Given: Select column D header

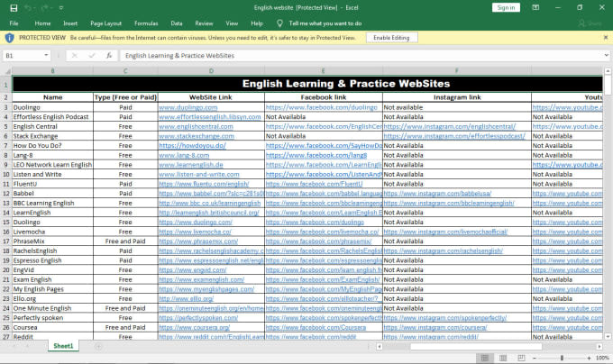Looking at the screenshot, I should tap(211, 71).
